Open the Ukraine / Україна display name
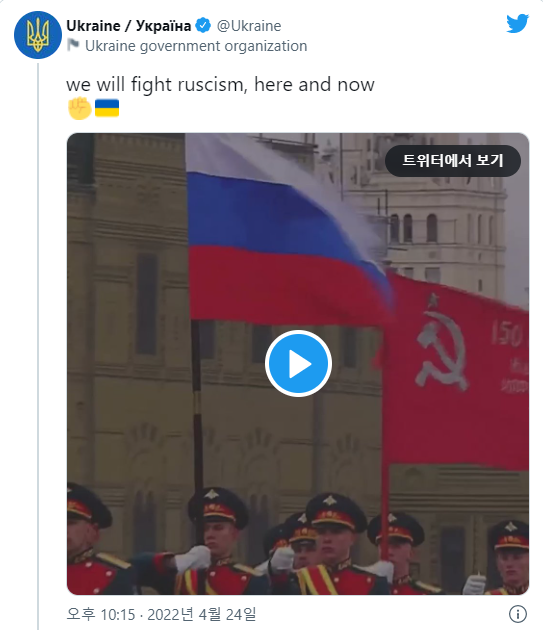This screenshot has width=543, height=630. click(129, 26)
